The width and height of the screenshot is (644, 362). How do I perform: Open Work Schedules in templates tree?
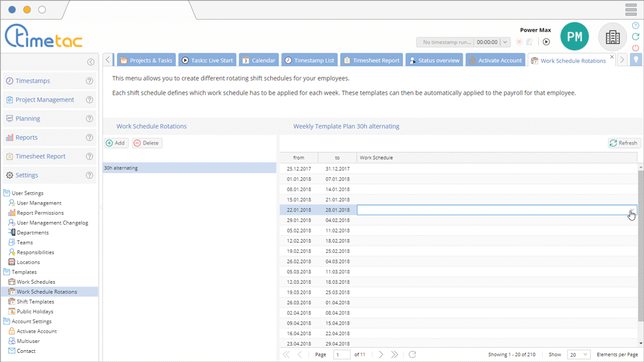[x=35, y=282]
